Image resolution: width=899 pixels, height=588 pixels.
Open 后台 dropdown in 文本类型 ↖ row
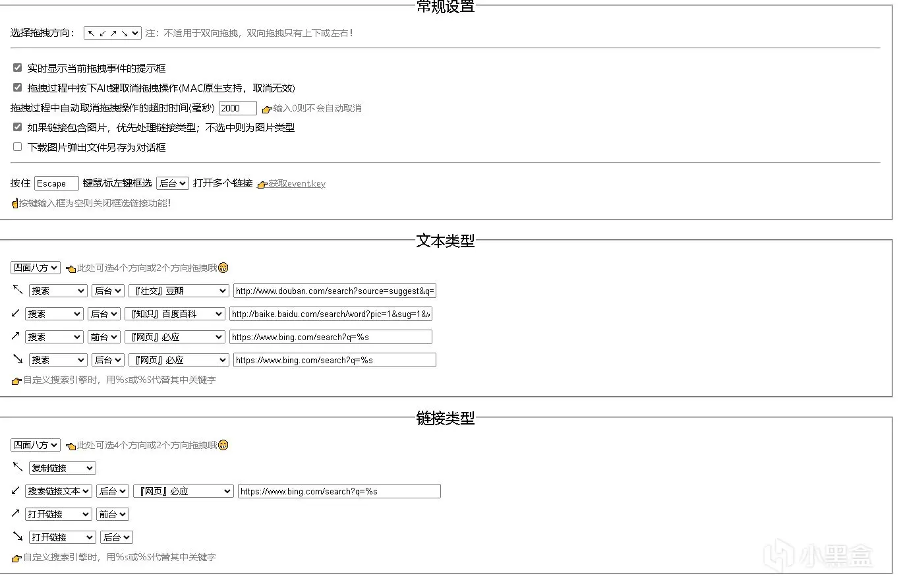click(x=108, y=291)
